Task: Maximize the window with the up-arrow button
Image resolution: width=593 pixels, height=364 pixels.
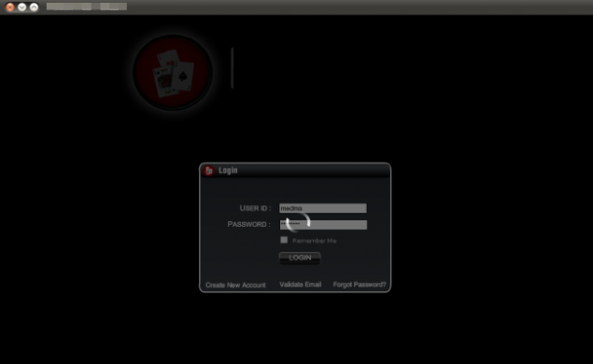Action: (x=34, y=7)
